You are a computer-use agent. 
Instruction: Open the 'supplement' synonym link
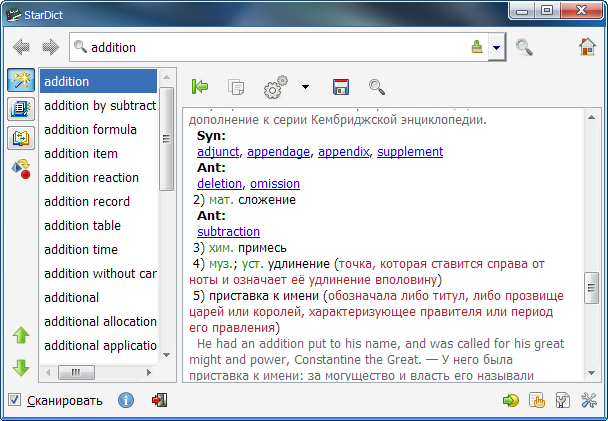tap(409, 151)
